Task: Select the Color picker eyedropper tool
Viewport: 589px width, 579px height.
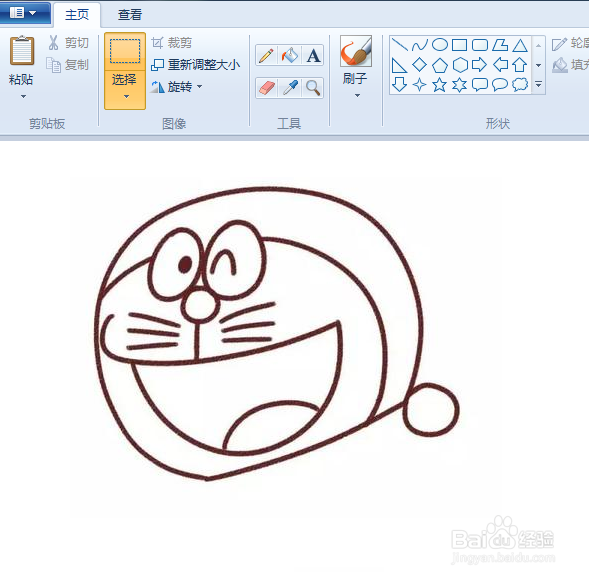Action: click(290, 88)
